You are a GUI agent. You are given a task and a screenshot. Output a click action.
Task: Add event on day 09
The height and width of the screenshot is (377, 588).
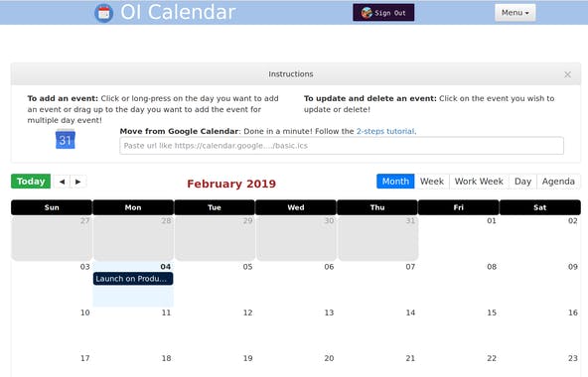[540, 284]
